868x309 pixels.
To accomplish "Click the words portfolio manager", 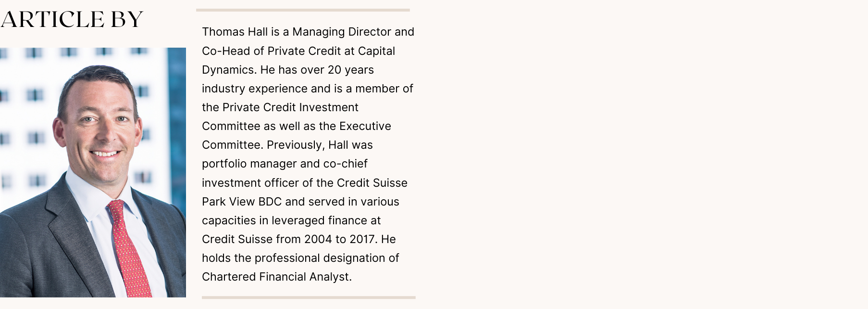I will 249,164.
